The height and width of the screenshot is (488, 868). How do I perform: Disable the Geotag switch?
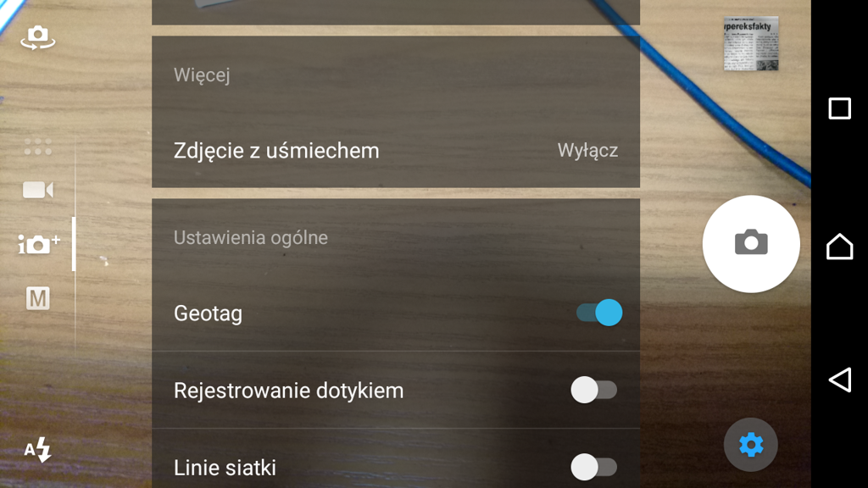coord(599,313)
